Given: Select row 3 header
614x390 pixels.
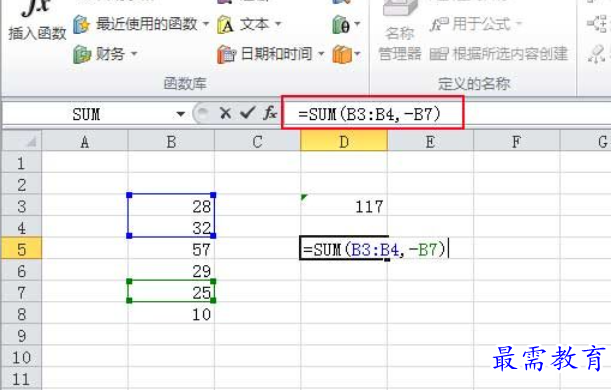Looking at the screenshot, I should (x=22, y=206).
